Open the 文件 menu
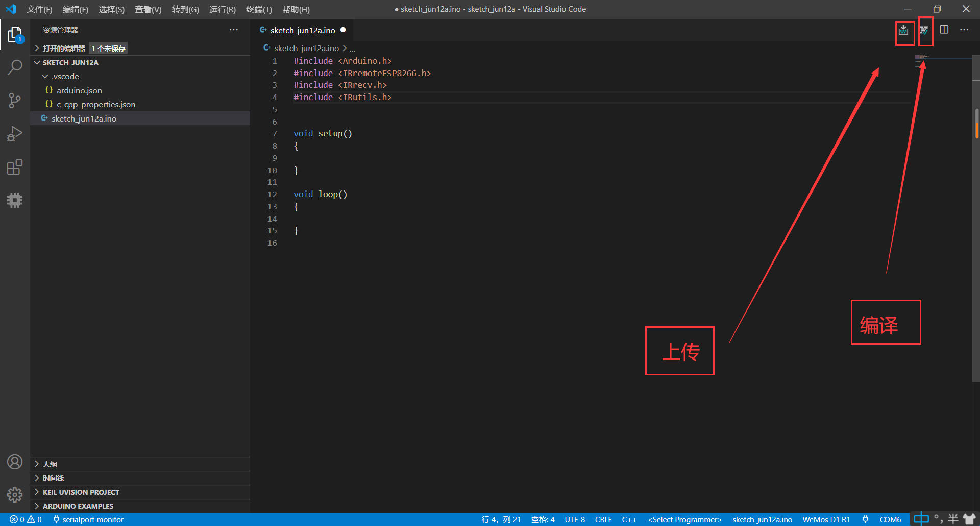Screen dimensions: 980x526 [39, 9]
